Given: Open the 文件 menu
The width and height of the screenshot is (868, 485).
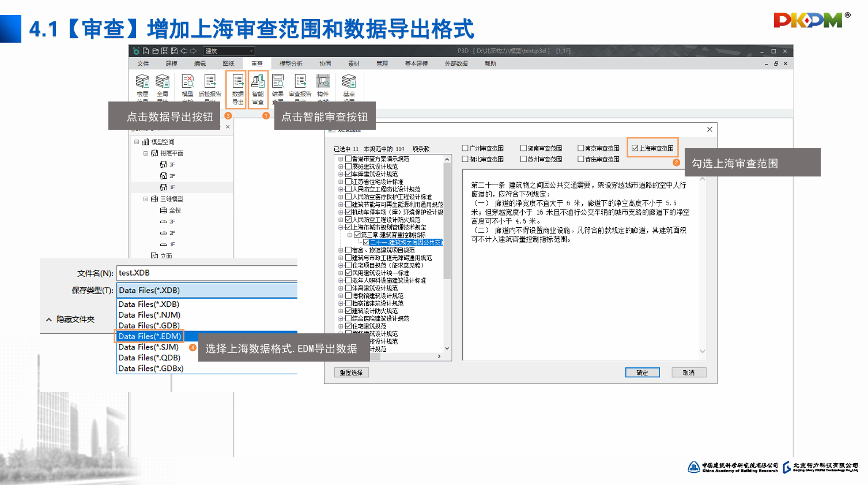Looking at the screenshot, I should 143,63.
